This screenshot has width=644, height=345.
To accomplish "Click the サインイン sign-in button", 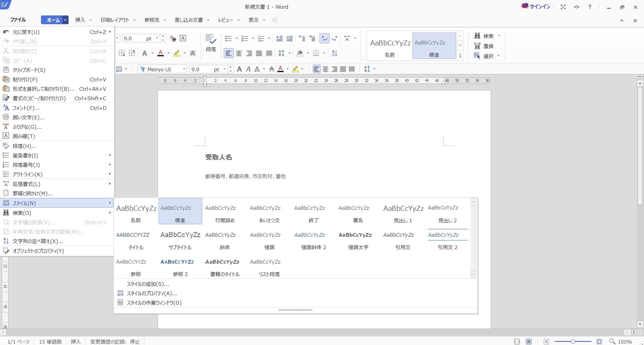I will pos(536,6).
